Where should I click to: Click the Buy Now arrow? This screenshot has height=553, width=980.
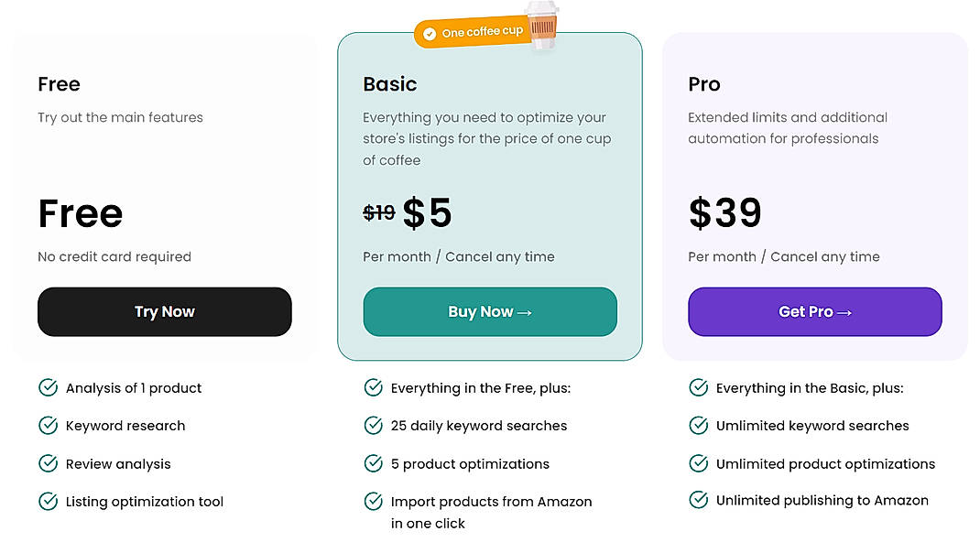point(524,311)
